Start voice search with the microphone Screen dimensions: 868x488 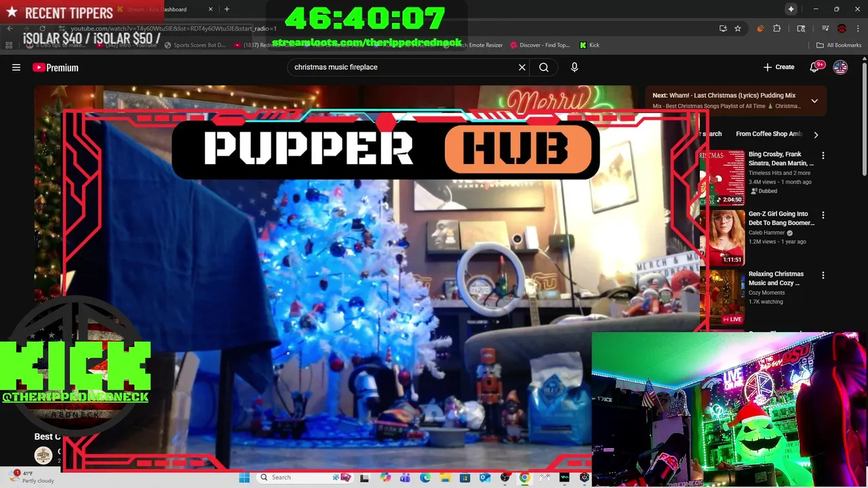[574, 67]
